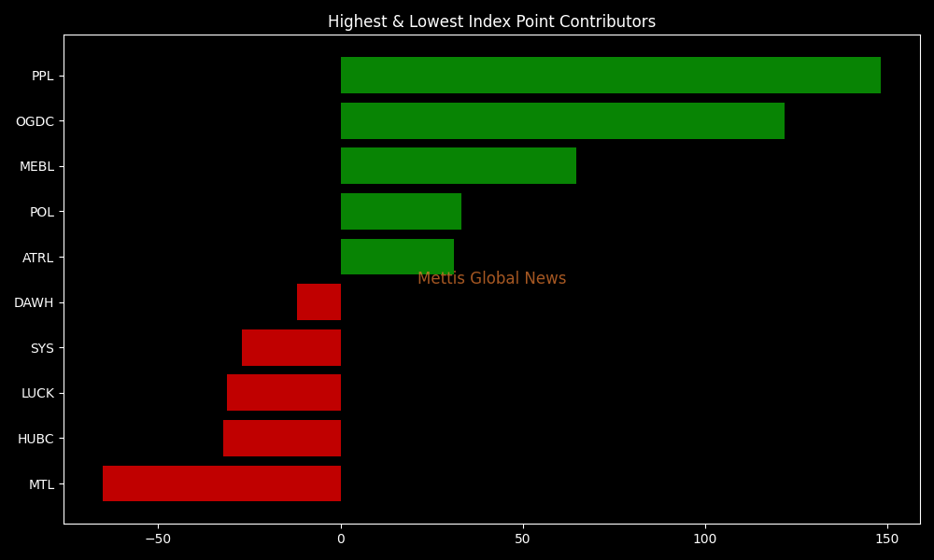
Task: Click the green ATRL bar
Action: click(397, 257)
